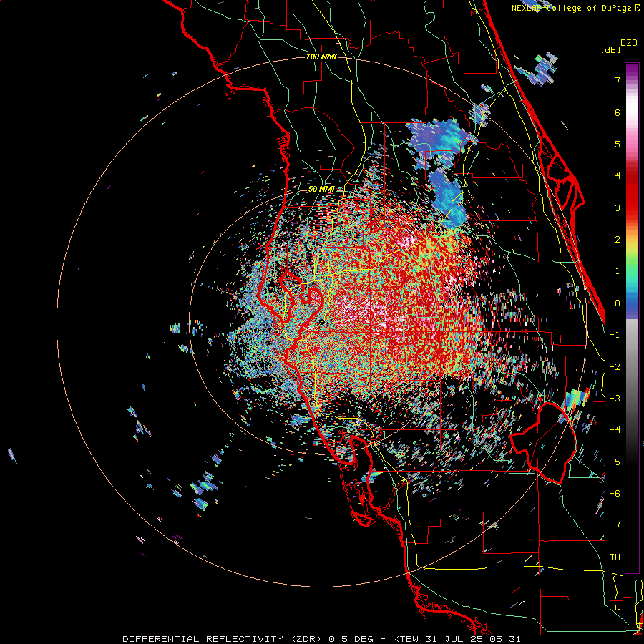Click the 2 value on color scale
The width and height of the screenshot is (644, 644).
point(618,240)
